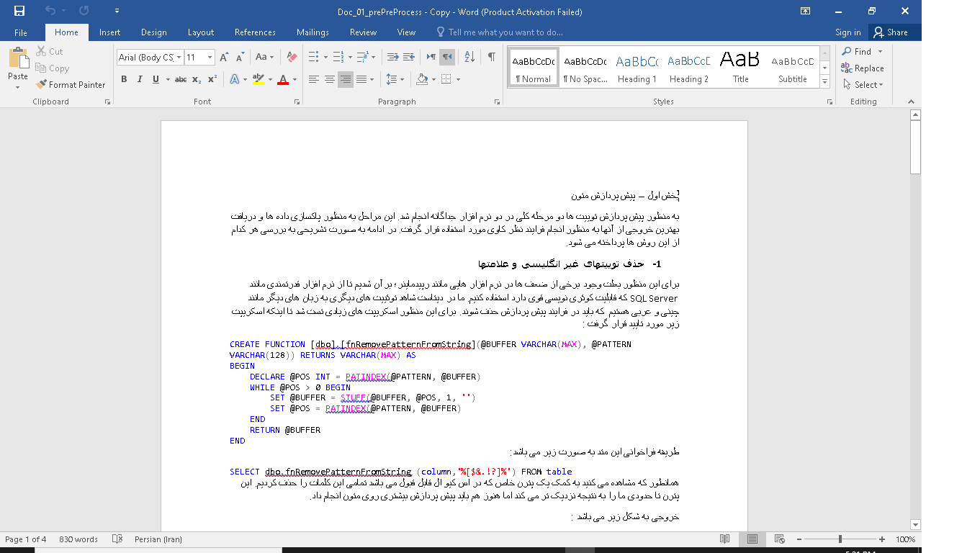980x553 pixels.
Task: Click Sign in link
Action: (848, 32)
